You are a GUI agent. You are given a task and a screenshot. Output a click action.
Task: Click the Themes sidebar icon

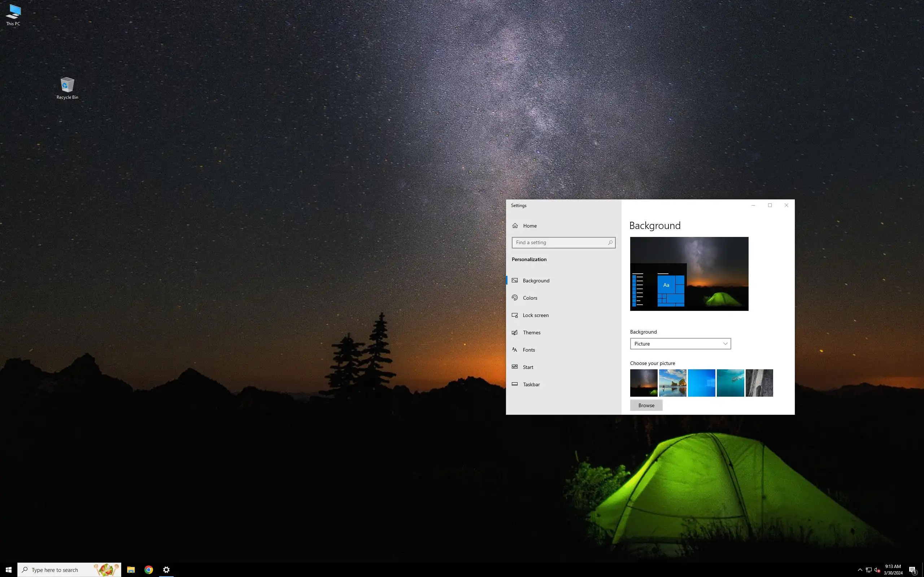(515, 332)
